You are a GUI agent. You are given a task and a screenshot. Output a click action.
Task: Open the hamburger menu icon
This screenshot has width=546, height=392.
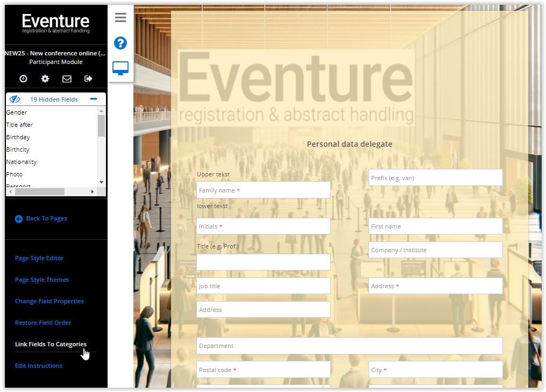click(120, 17)
